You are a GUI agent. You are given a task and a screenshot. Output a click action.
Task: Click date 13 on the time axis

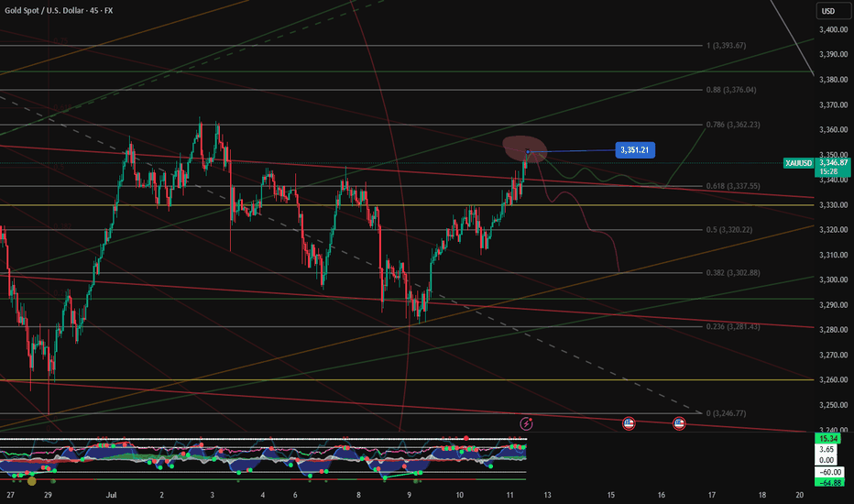tap(547, 495)
